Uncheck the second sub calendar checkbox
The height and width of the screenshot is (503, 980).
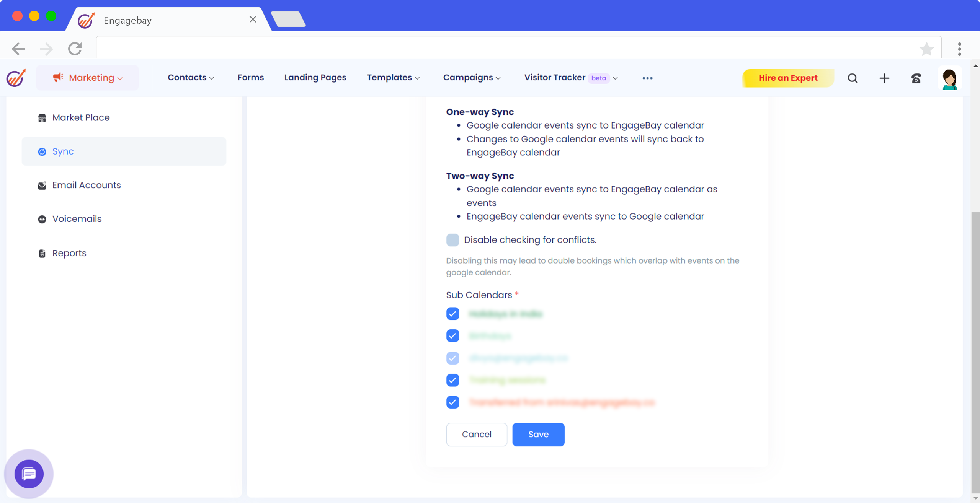point(452,336)
